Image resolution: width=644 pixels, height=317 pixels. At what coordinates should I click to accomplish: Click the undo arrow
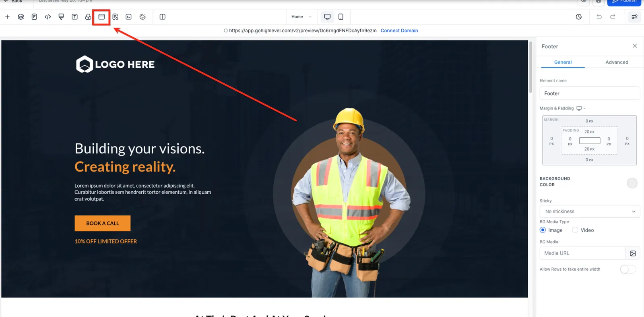(599, 17)
